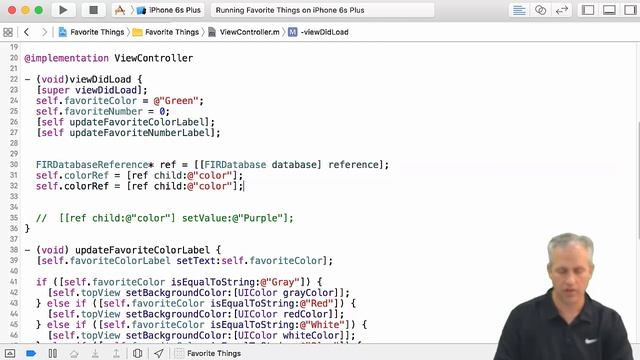Show the Standard editor
This screenshot has width=640, height=360.
pyautogui.click(x=519, y=10)
